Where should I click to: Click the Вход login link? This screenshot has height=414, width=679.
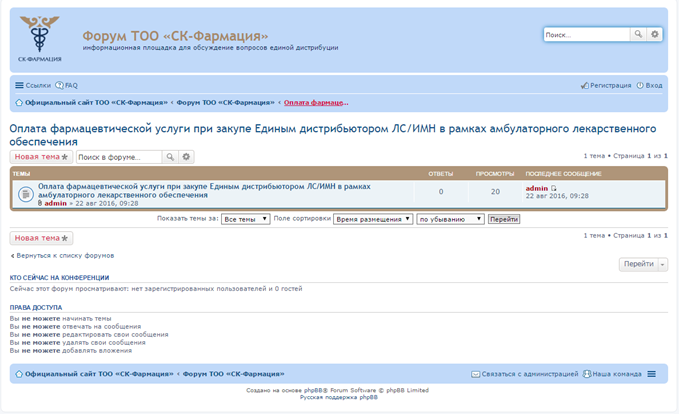coord(649,85)
